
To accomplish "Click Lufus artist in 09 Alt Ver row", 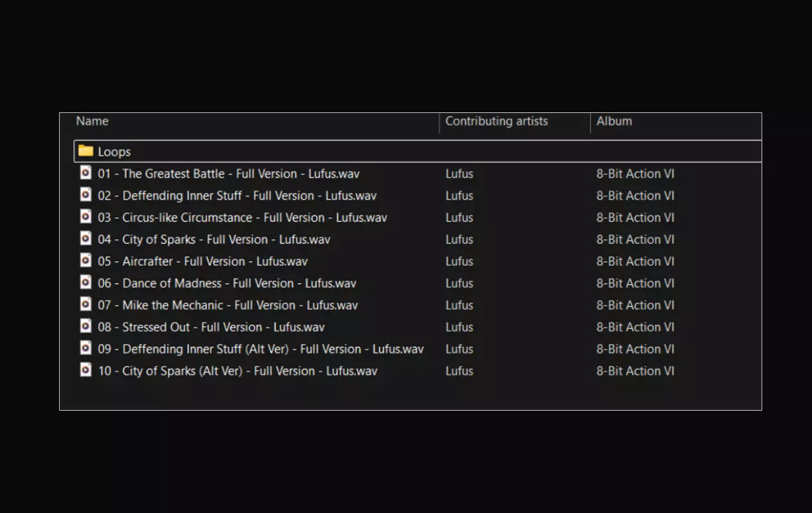I will coord(459,349).
